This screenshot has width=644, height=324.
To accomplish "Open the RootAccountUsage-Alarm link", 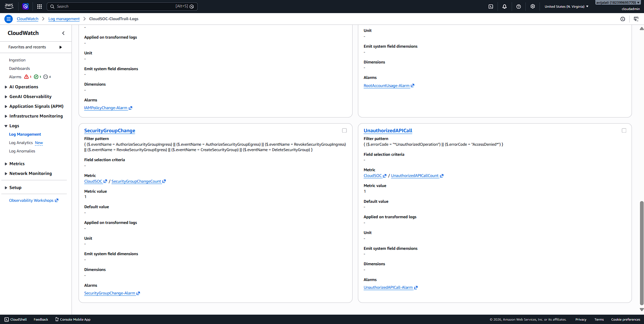I will point(389,86).
